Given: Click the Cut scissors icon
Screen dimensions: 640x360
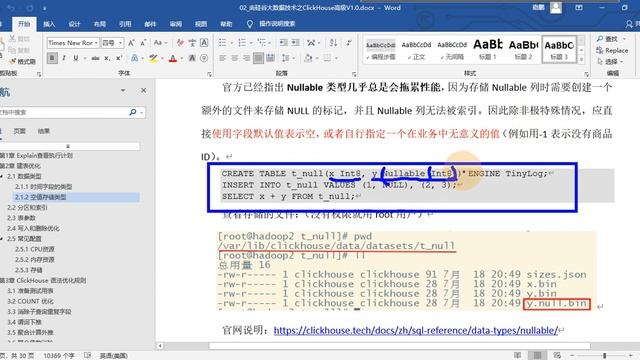Looking at the screenshot, I should (11, 38).
